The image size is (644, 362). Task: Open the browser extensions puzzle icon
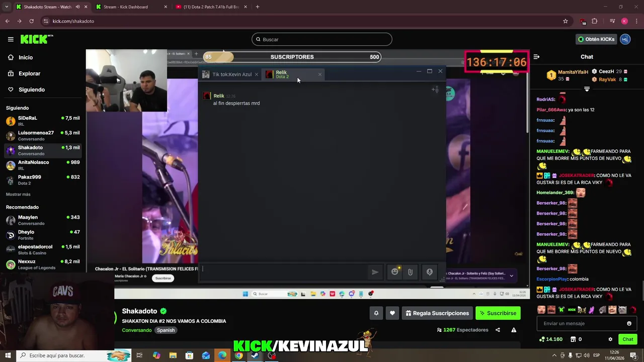(x=595, y=21)
